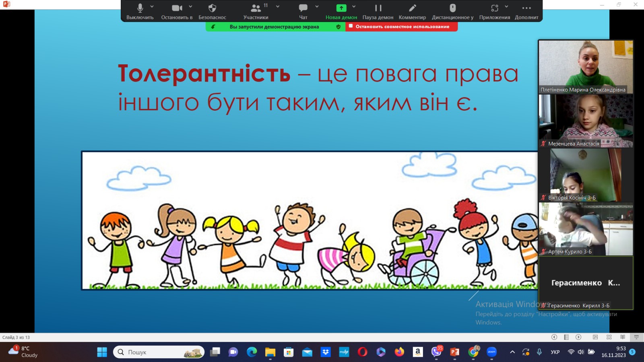Open myHP app from taskbar
Viewport: 644px width, 362px height.
point(344,352)
